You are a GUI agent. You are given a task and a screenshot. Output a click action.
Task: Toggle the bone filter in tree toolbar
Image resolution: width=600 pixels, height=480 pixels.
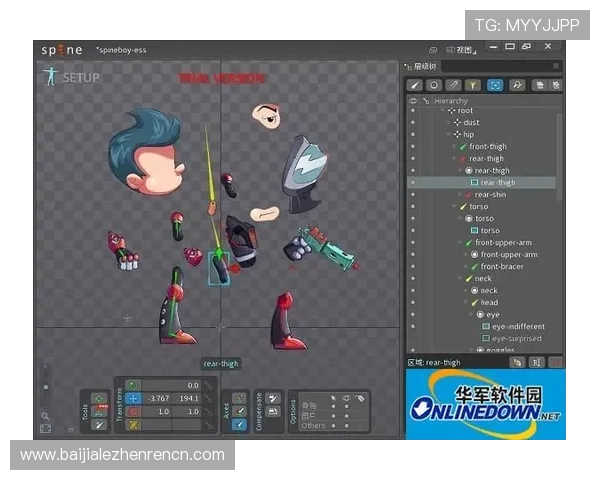(x=415, y=85)
